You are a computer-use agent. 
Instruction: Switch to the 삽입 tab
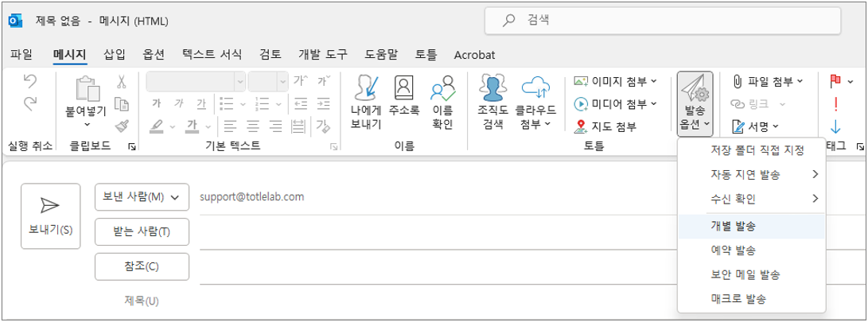point(114,54)
